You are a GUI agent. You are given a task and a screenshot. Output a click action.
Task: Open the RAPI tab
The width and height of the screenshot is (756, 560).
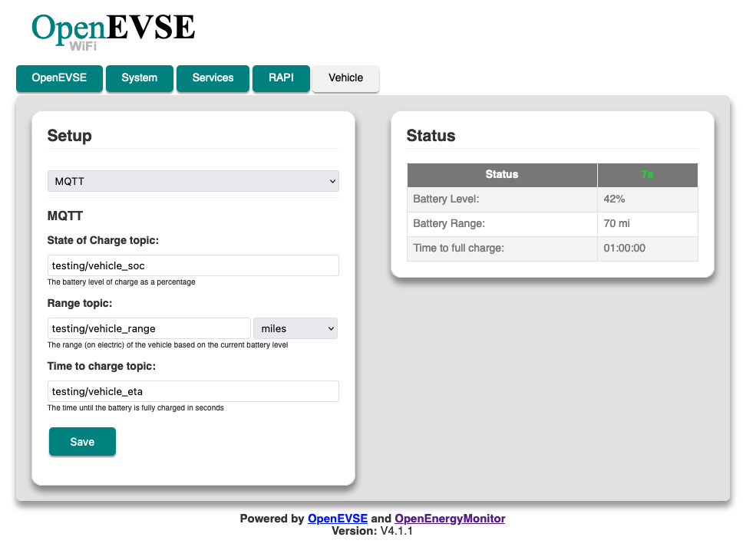281,78
